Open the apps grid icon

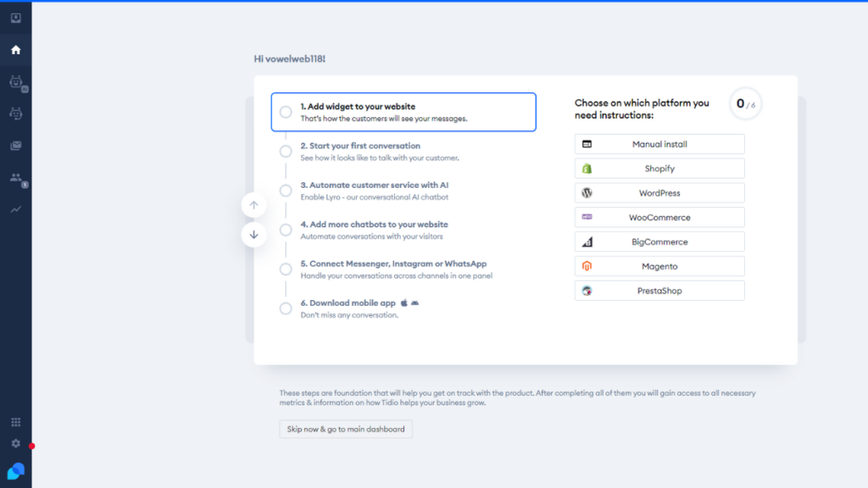(x=15, y=422)
